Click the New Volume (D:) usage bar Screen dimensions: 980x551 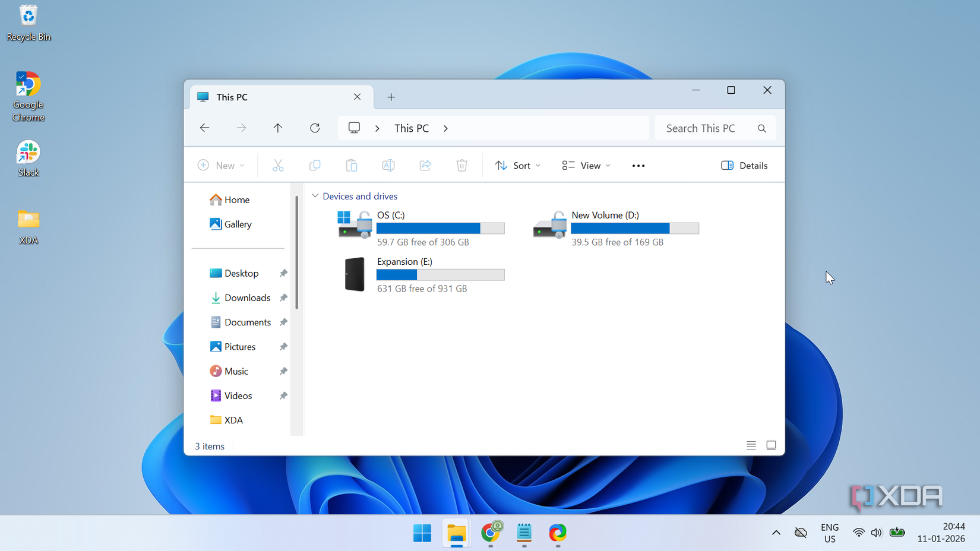click(635, 229)
